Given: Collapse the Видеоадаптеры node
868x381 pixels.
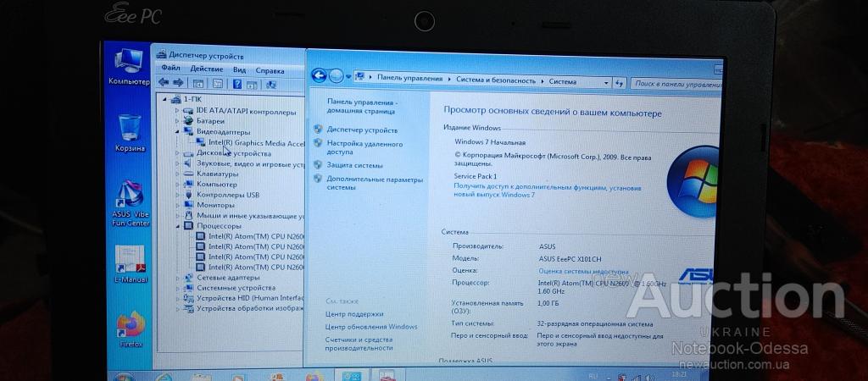Looking at the screenshot, I should 177,131.
